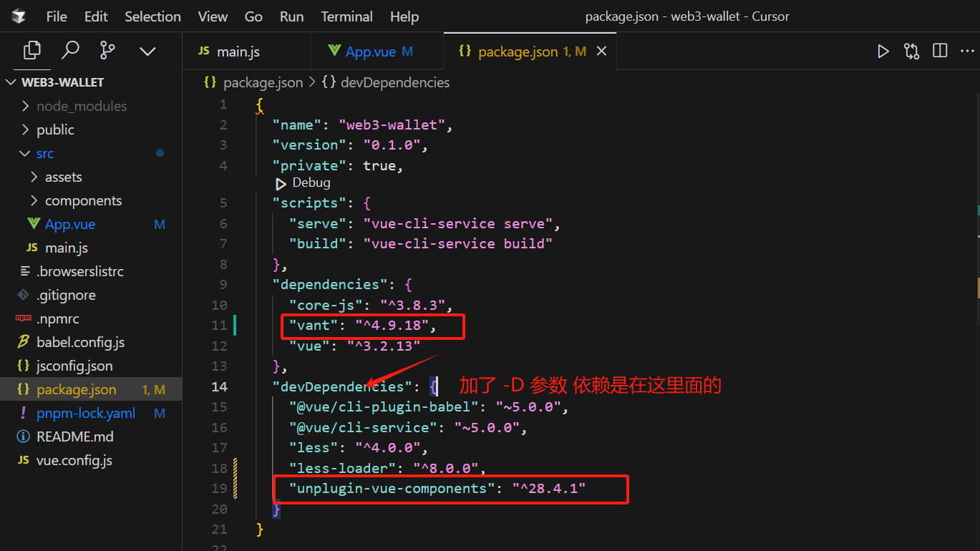Open jsconfig.json file
The image size is (980, 551).
pyautogui.click(x=91, y=366)
